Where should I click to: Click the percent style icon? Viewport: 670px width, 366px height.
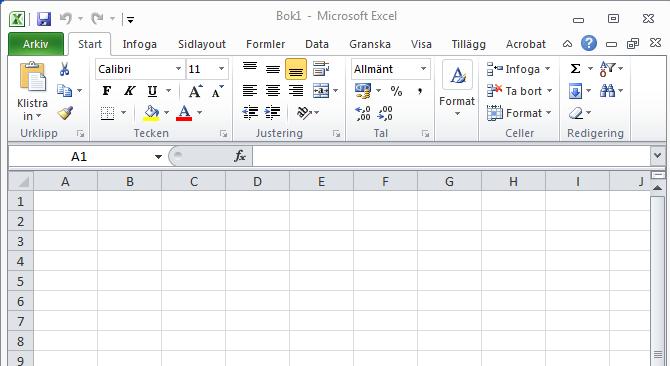(396, 91)
